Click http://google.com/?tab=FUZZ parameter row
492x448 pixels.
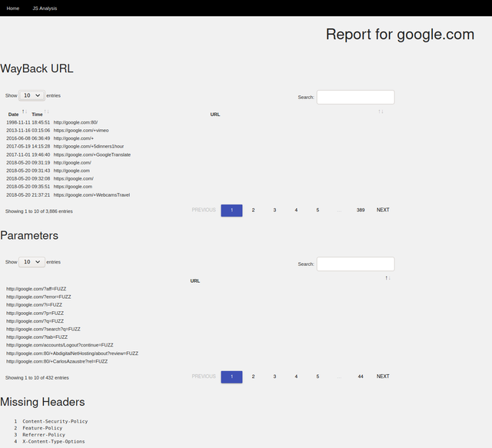point(37,337)
